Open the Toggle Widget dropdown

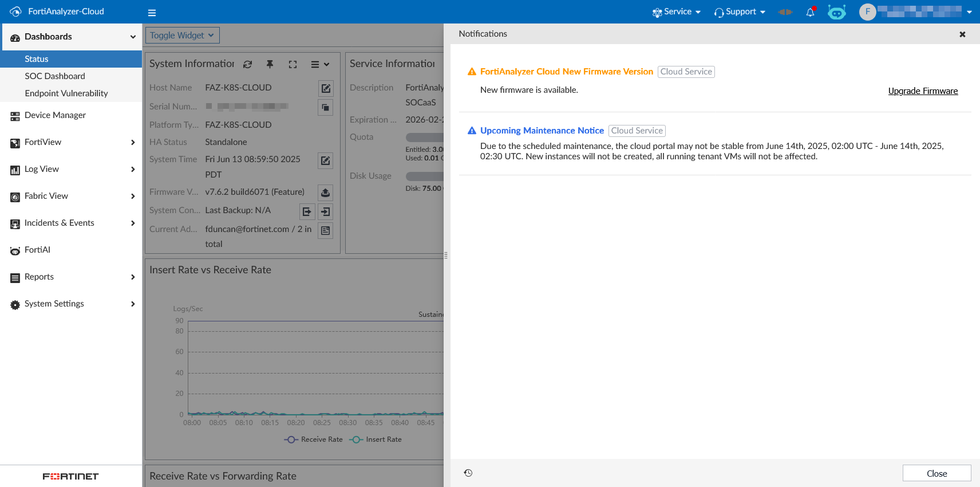pyautogui.click(x=182, y=36)
